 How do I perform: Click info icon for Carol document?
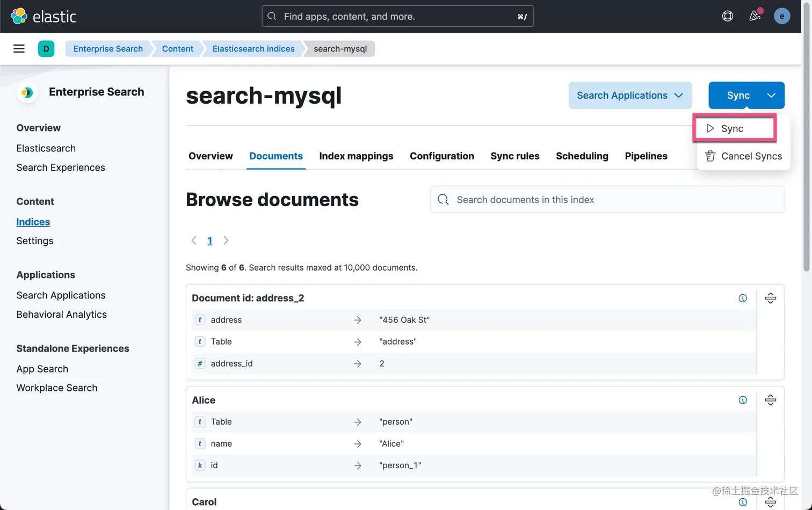[x=743, y=502]
